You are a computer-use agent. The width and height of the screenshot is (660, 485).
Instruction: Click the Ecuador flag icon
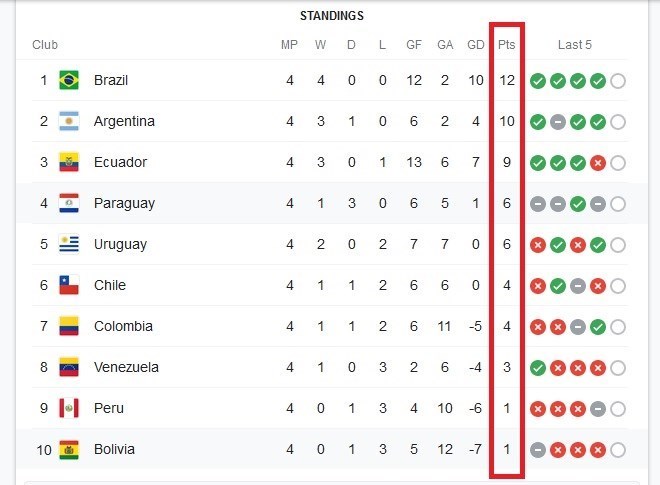pos(69,162)
